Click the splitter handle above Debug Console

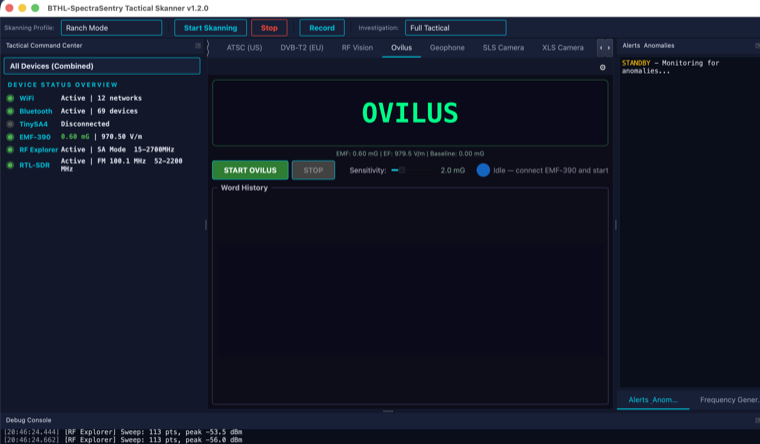tap(388, 412)
